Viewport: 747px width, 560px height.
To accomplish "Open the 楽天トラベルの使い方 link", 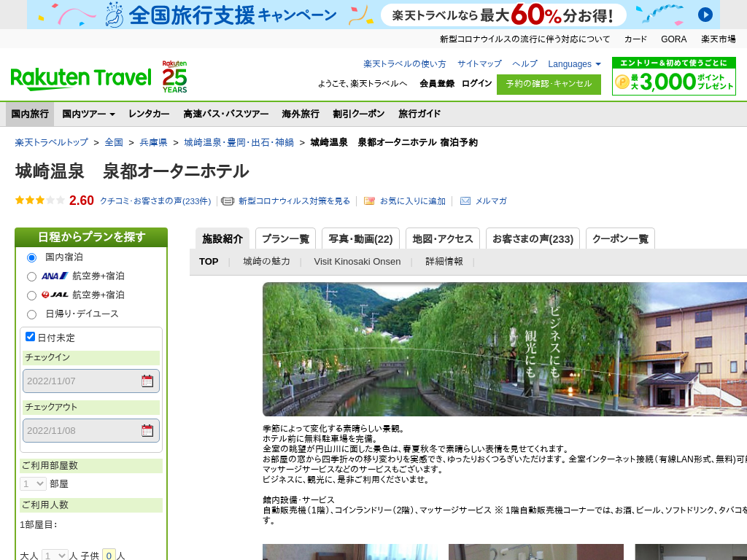I will (x=405, y=64).
